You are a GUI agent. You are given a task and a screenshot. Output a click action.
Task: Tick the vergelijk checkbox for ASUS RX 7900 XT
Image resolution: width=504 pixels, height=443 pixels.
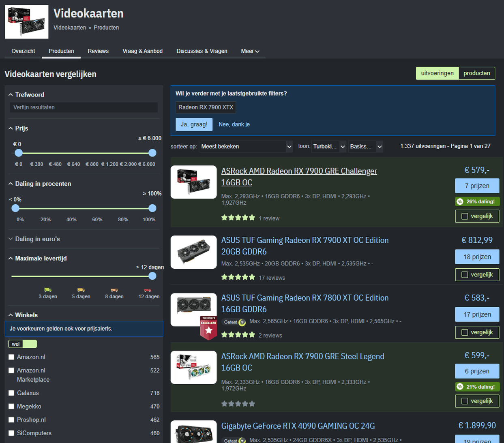465,275
